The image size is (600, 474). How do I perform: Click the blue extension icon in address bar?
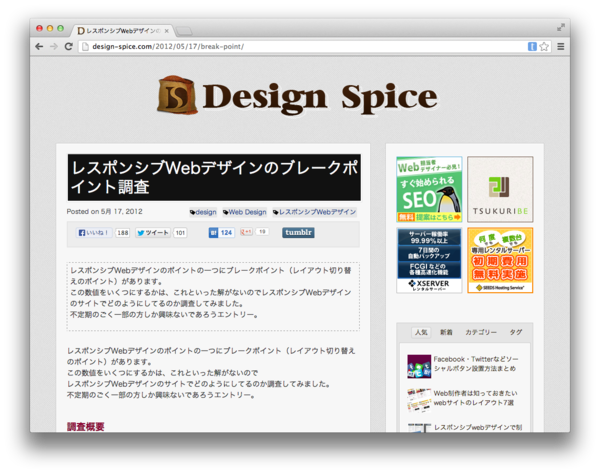tap(532, 47)
